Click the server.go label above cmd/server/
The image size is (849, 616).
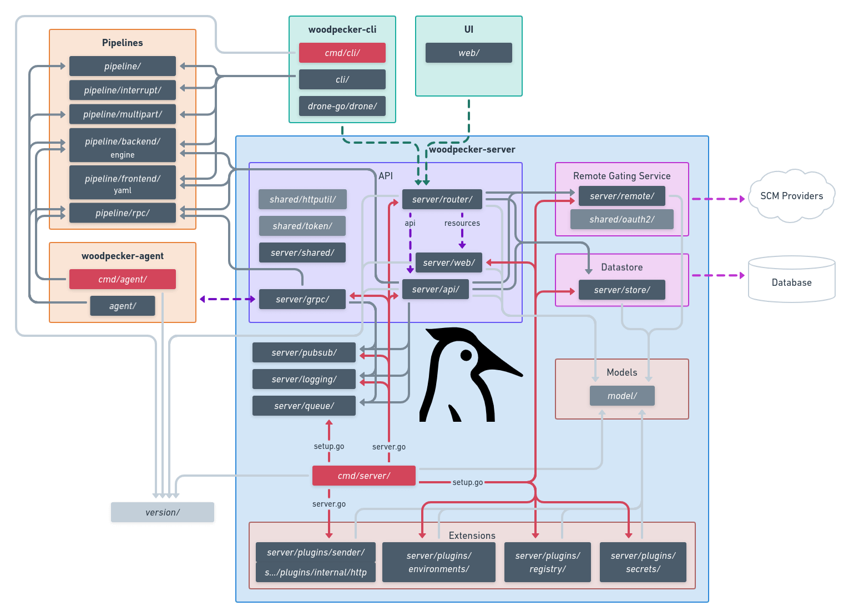pos(389,447)
